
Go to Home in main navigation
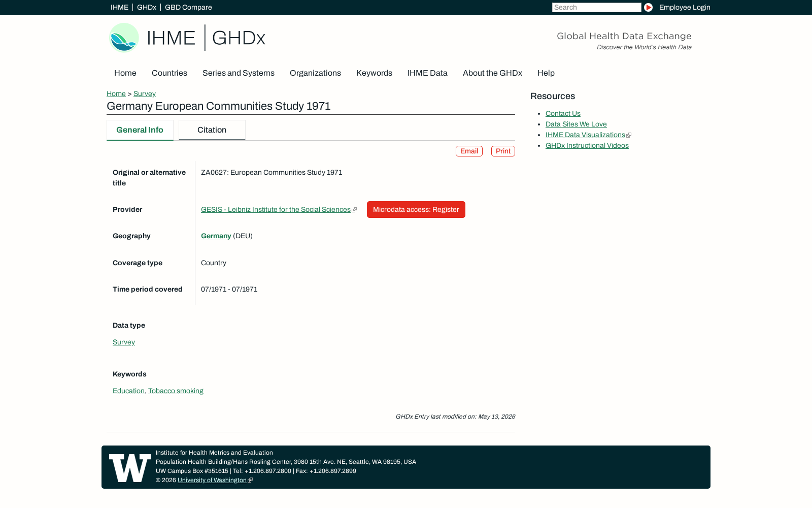point(125,73)
